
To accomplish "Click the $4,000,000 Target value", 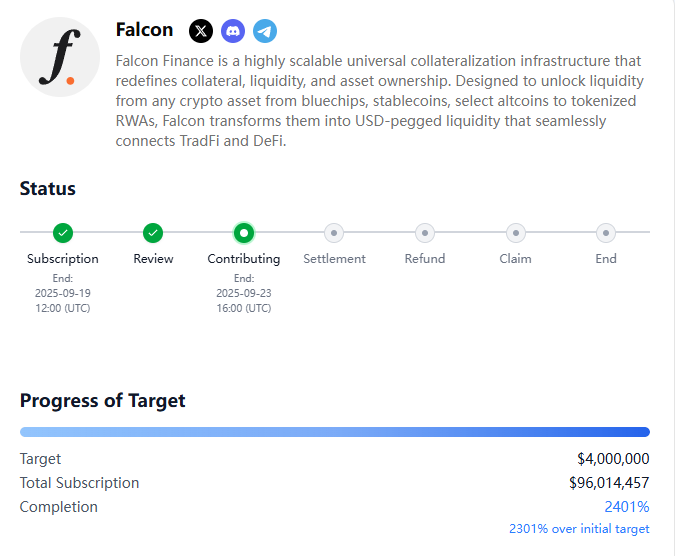I will click(x=613, y=459).
